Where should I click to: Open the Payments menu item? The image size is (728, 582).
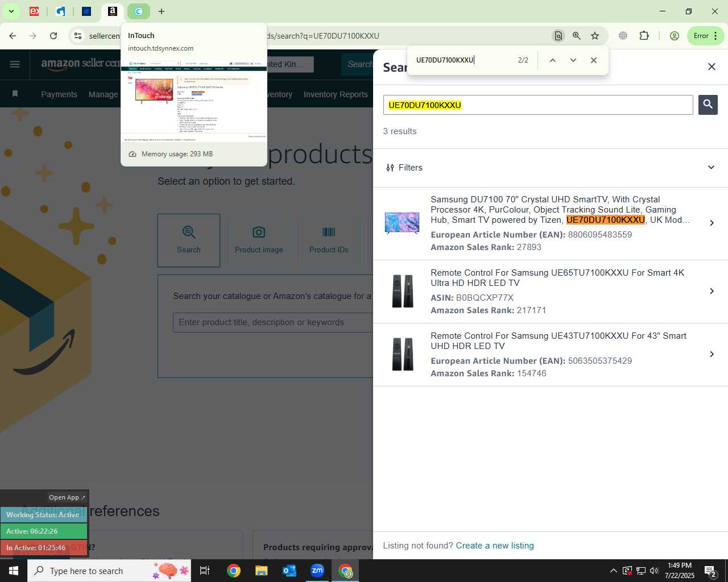(x=59, y=94)
